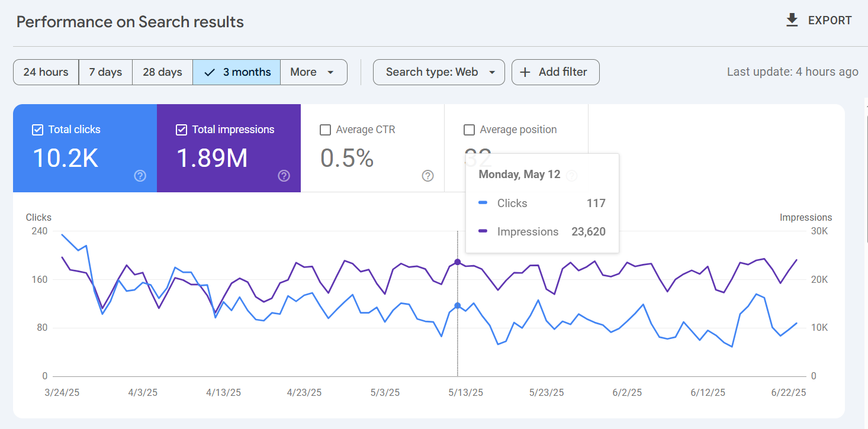Click the plus icon on Add filter
Image resolution: width=868 pixels, height=429 pixels.
click(525, 72)
